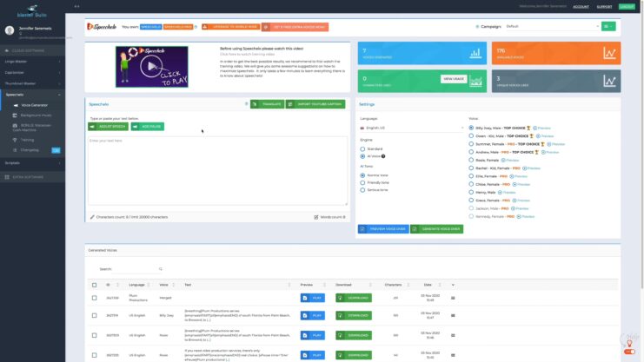This screenshot has height=362, width=644.
Task: Click the blue Speechelo ownership badge
Action: 150,27
